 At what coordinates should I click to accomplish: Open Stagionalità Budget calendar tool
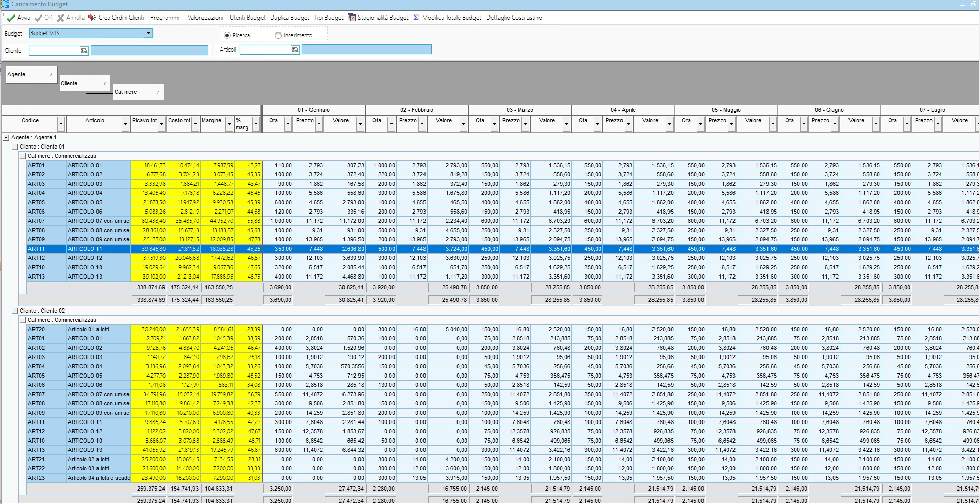tap(379, 18)
